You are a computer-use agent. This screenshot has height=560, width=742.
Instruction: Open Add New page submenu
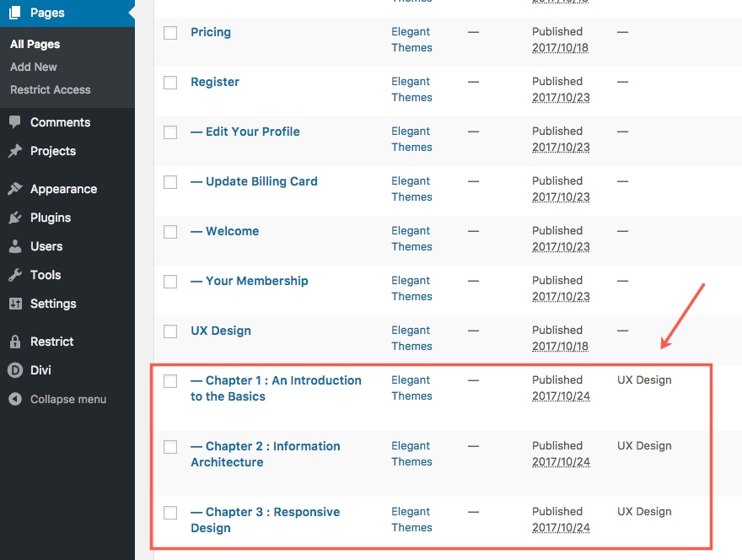click(34, 67)
